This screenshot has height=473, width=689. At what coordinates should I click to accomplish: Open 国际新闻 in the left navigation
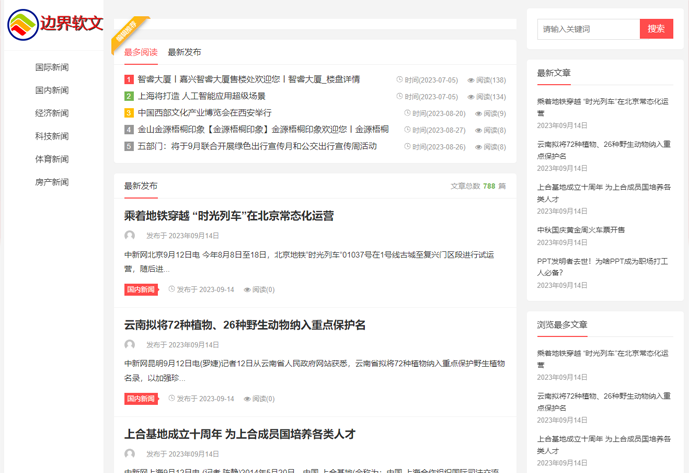52,67
